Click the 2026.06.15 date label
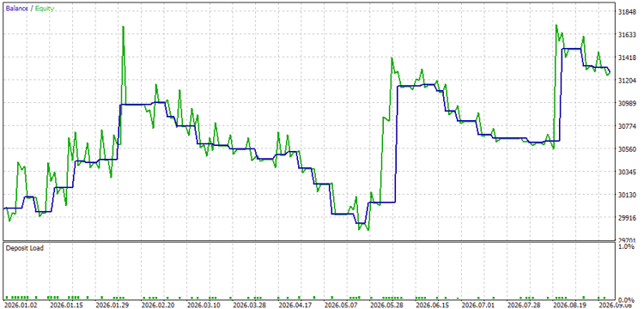 click(x=433, y=306)
